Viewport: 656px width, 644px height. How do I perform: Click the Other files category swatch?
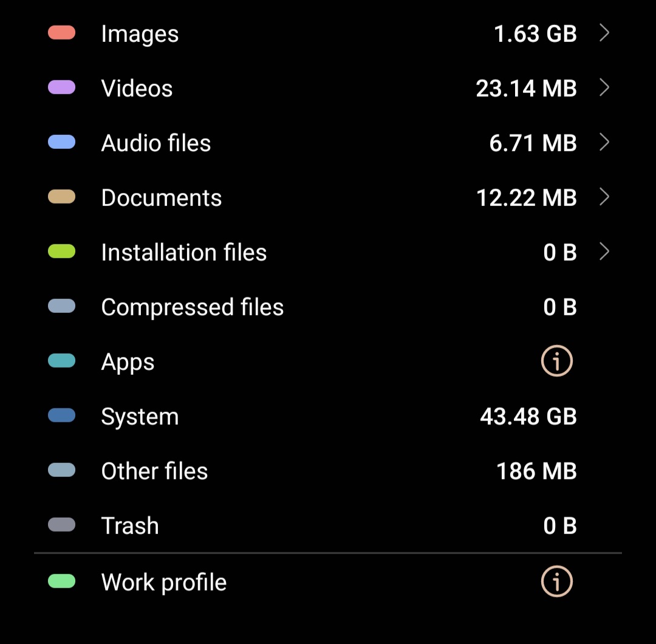(61, 470)
